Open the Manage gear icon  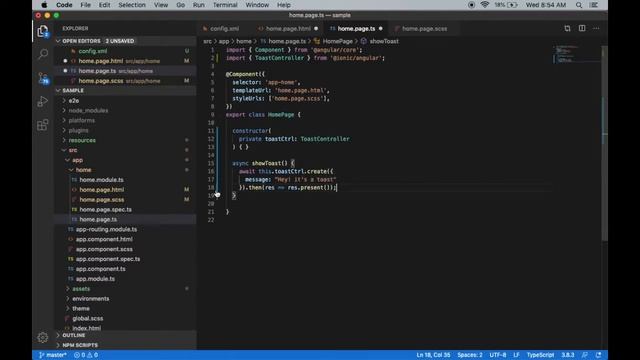coord(43,338)
